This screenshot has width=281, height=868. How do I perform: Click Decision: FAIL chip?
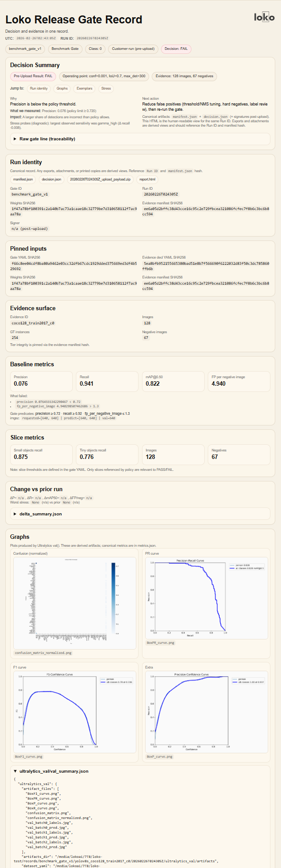176,49
